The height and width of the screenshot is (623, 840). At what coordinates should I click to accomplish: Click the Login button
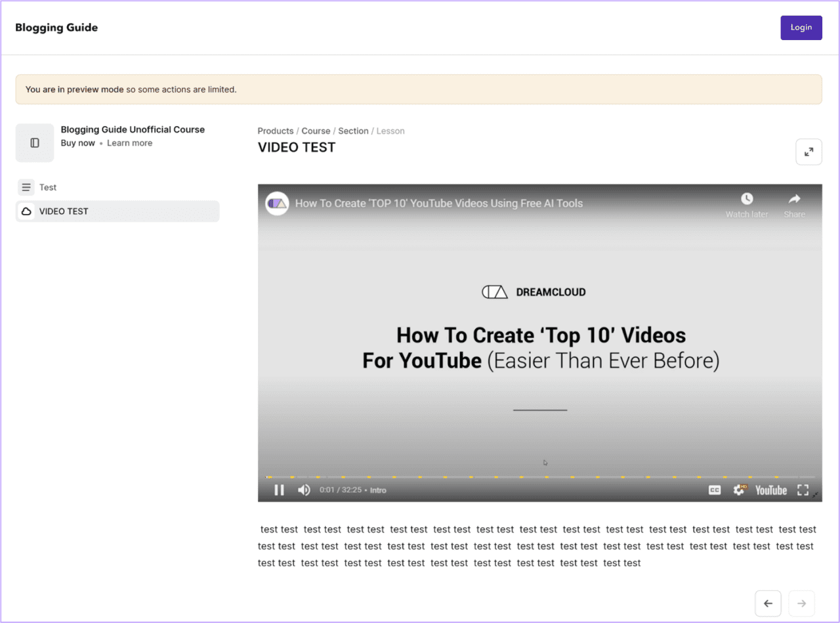point(801,28)
